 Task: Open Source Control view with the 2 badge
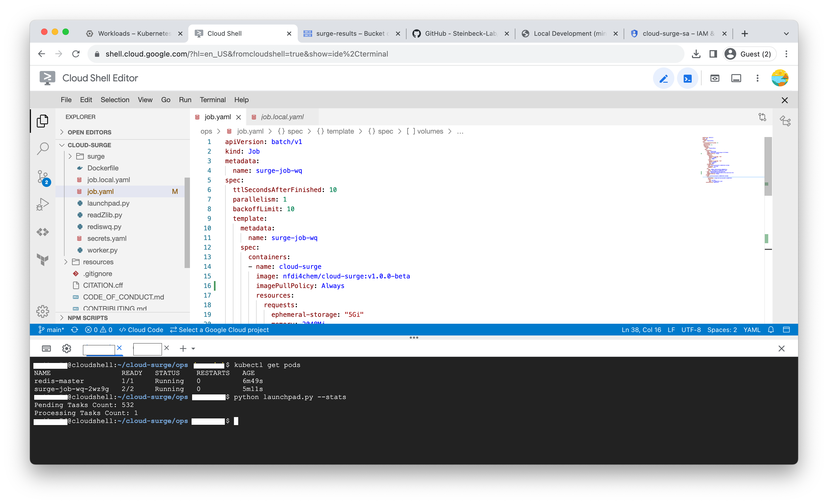[43, 177]
